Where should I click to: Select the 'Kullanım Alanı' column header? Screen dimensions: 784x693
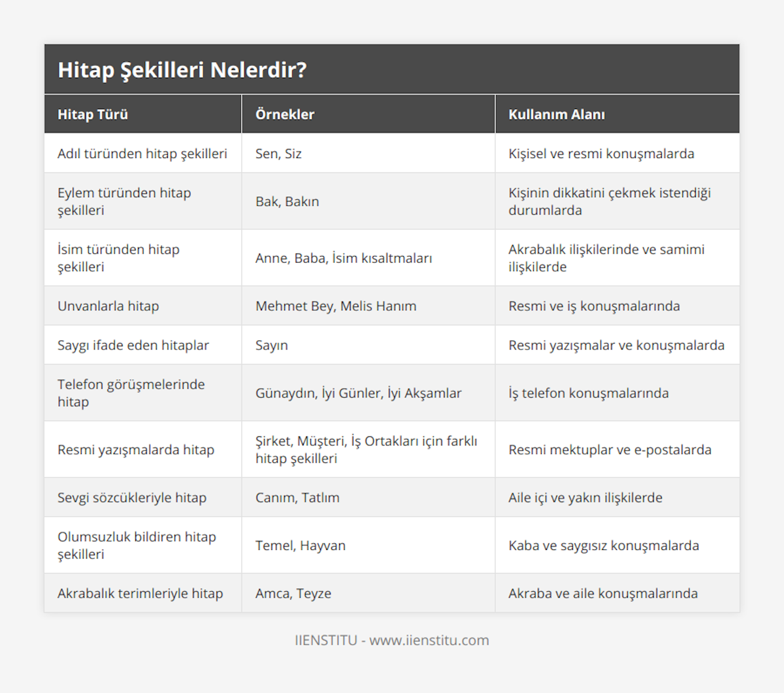pos(557,114)
